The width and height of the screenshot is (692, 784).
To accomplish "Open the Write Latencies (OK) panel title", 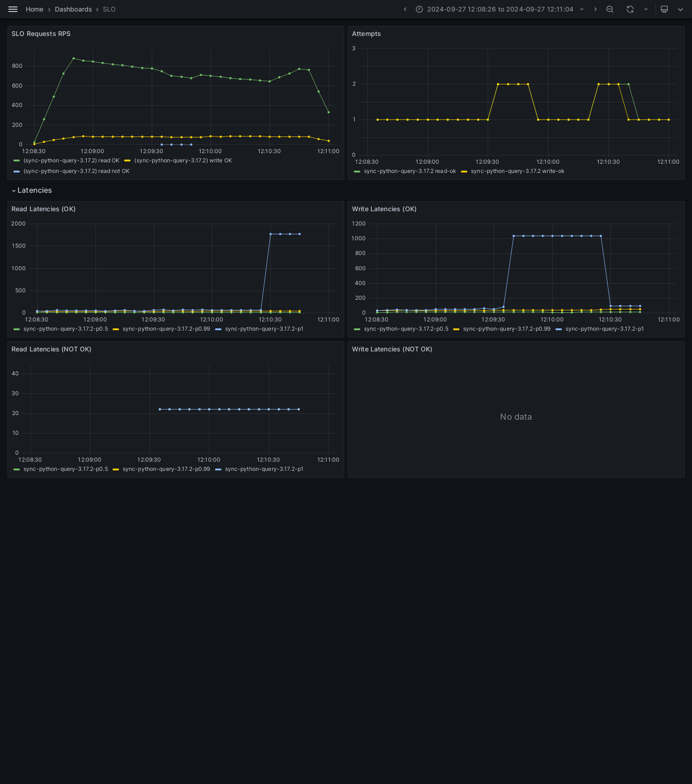I will pyautogui.click(x=384, y=209).
